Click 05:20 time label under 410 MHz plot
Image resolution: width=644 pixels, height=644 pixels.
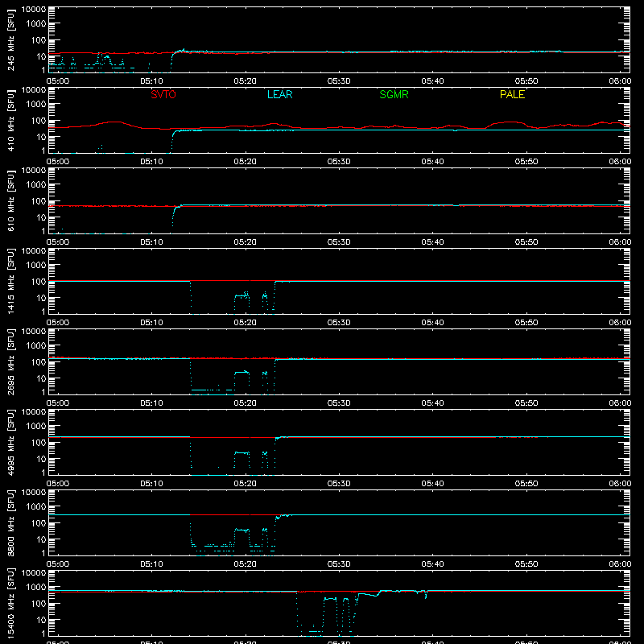[x=246, y=162]
